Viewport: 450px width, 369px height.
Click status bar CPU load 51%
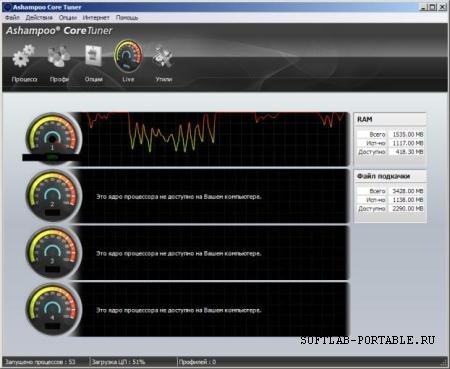118,362
